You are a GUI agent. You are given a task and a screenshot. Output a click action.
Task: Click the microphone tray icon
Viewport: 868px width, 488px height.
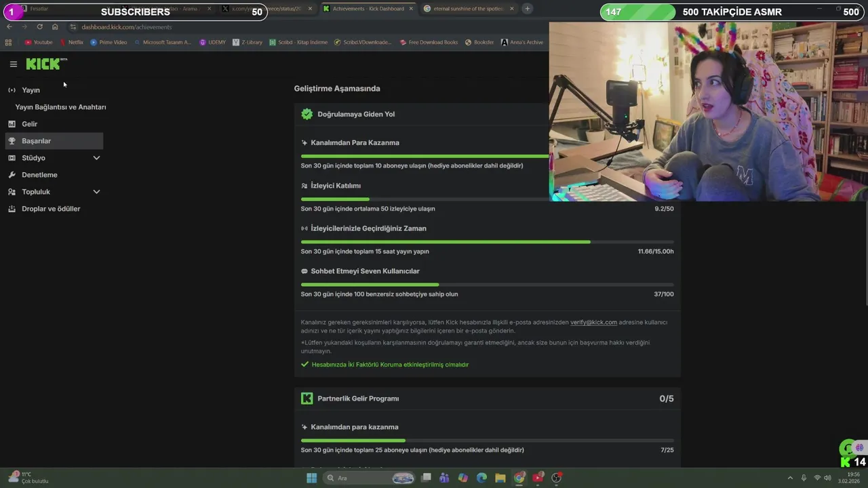point(804,478)
